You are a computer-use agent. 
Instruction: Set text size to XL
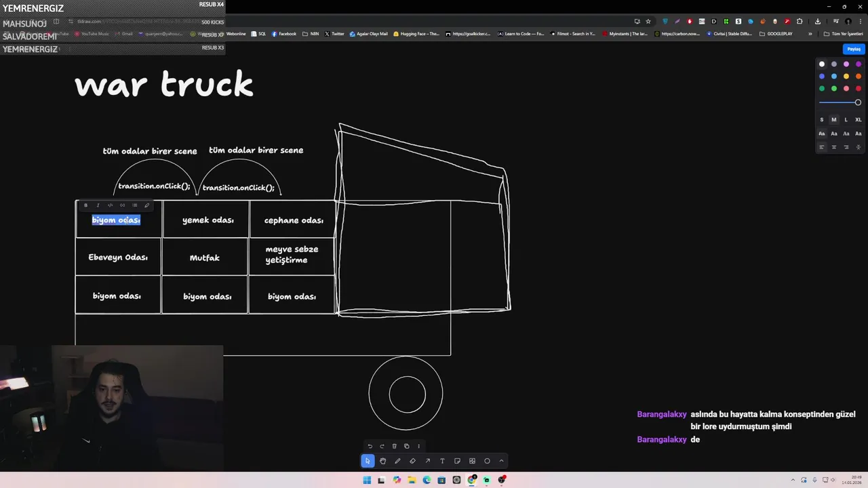point(858,120)
